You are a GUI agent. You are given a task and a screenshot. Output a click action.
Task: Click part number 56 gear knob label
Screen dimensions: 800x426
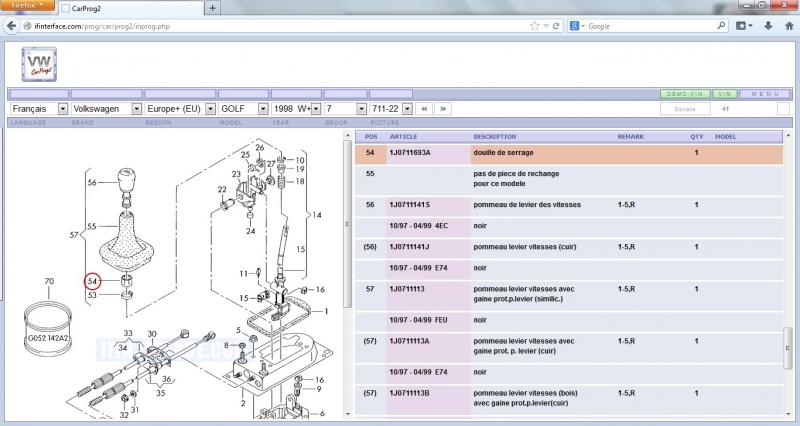point(92,182)
